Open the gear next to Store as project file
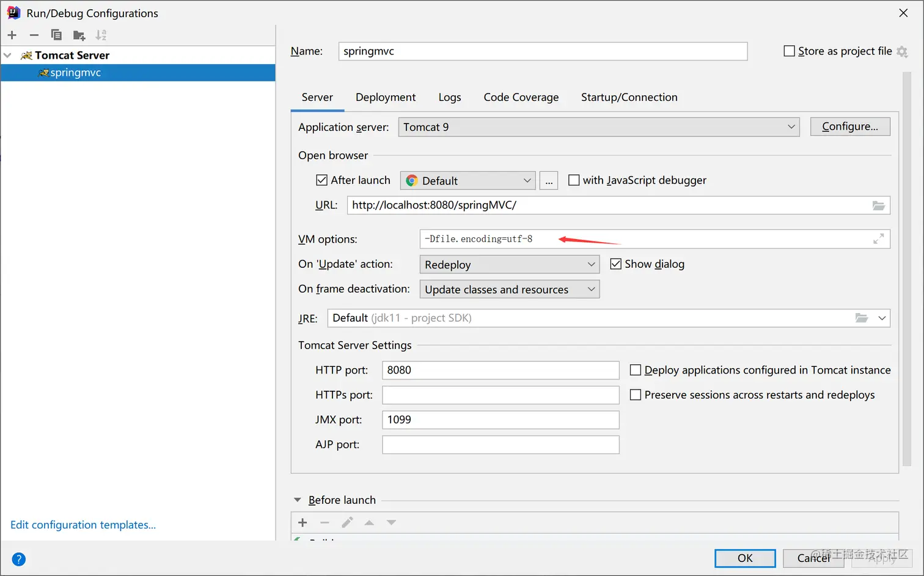 (x=902, y=52)
